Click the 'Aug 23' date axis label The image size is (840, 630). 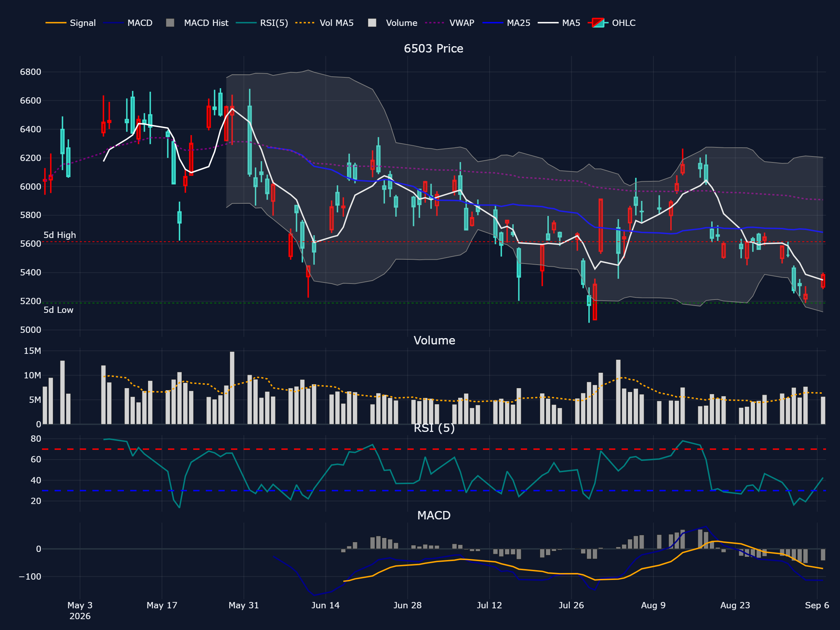[735, 605]
